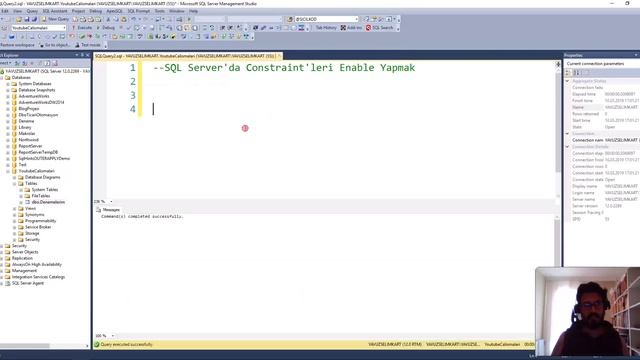Click the table icon of dbo.Denemelerim
The width and height of the screenshot is (640, 360).
point(27,202)
